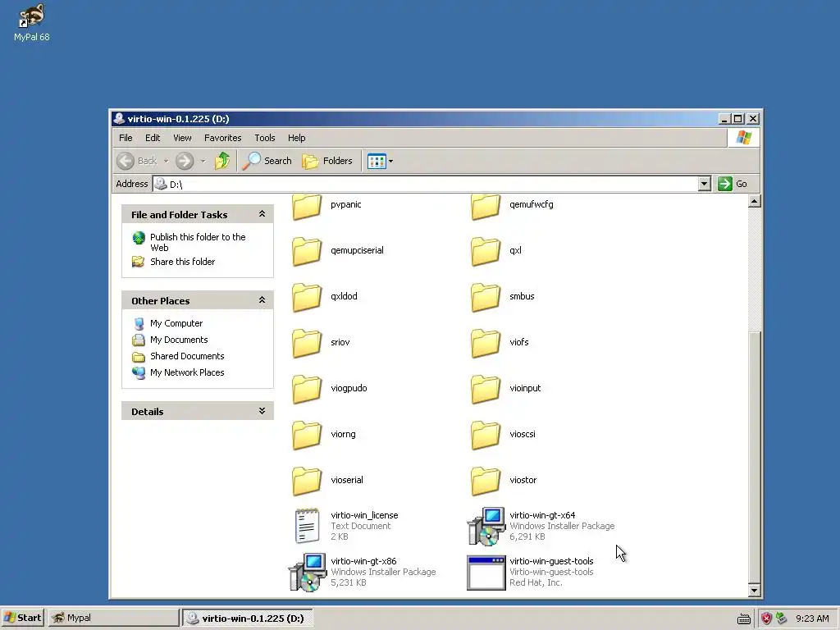Expand the Details panel

[x=262, y=412]
